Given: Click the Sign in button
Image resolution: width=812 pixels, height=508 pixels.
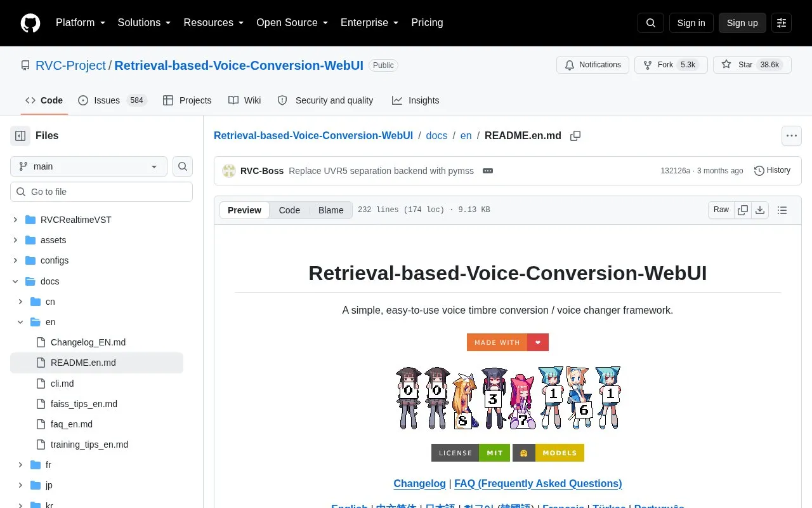Looking at the screenshot, I should [x=691, y=23].
